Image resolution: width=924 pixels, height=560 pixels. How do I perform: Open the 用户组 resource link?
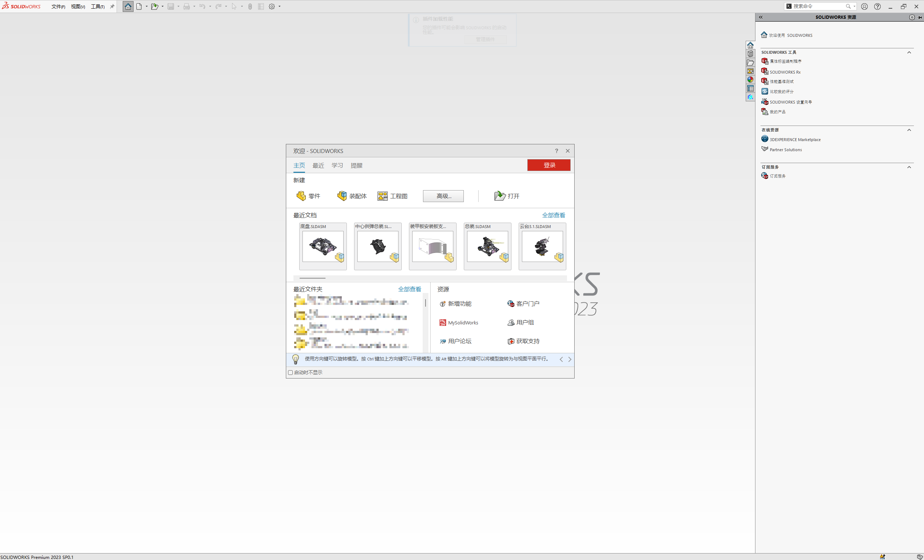click(x=520, y=322)
